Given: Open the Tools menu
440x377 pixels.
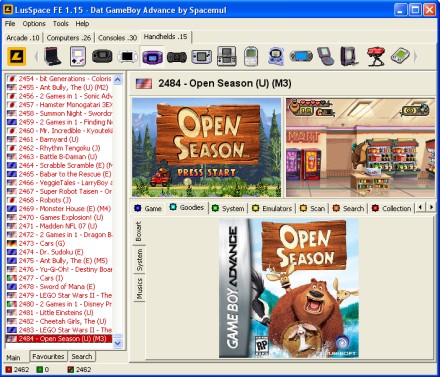Looking at the screenshot, I should 60,24.
